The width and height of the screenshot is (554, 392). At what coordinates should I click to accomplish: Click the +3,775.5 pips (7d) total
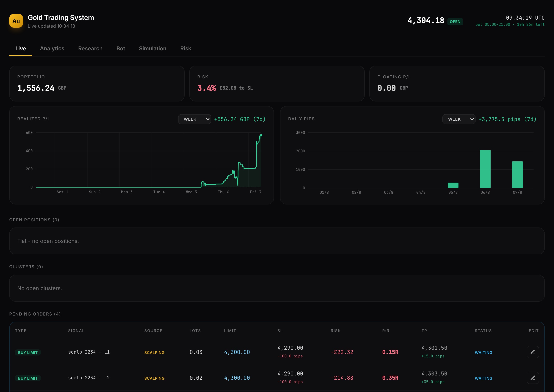tap(507, 119)
